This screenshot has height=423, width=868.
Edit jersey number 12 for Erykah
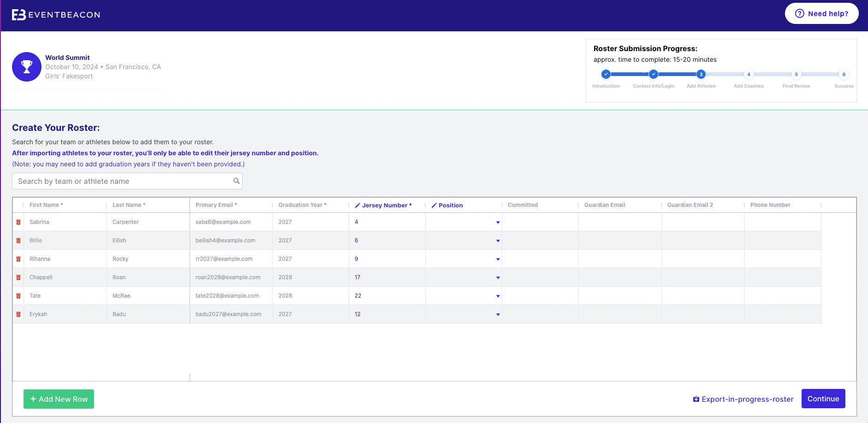pyautogui.click(x=387, y=314)
